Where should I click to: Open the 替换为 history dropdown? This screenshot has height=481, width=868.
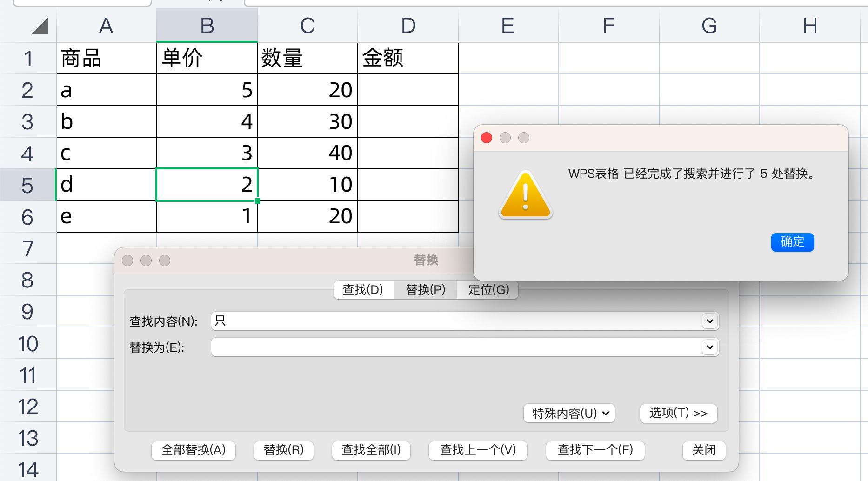pos(708,347)
